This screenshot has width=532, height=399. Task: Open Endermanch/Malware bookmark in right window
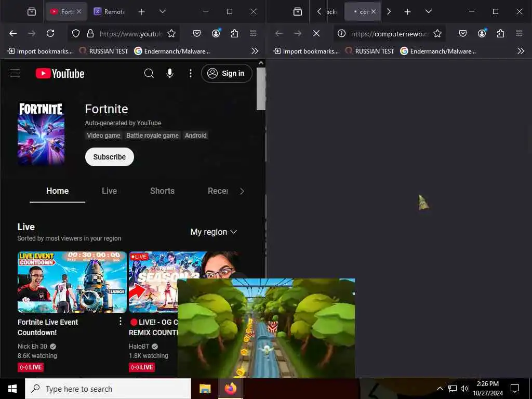tap(438, 51)
